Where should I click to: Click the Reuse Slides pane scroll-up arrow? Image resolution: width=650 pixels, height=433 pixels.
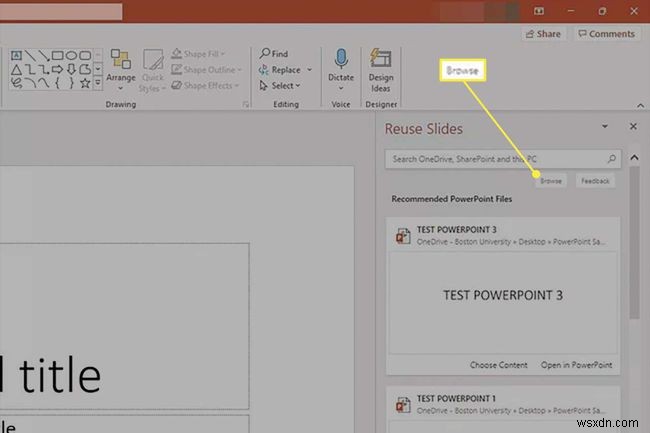coord(634,157)
